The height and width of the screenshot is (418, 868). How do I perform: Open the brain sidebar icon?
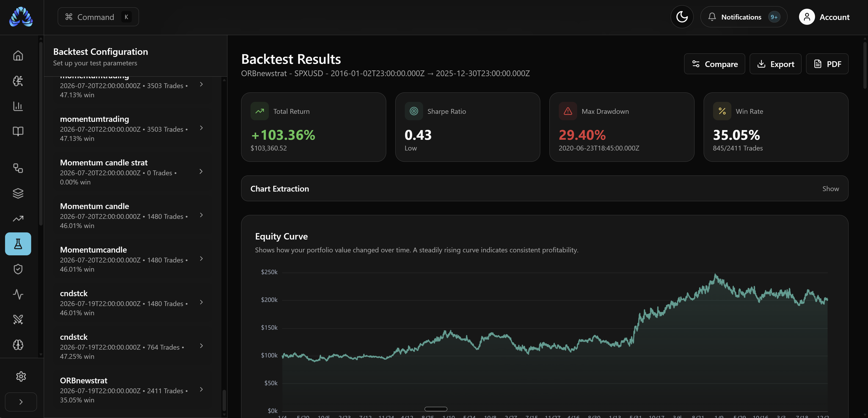coord(18,345)
